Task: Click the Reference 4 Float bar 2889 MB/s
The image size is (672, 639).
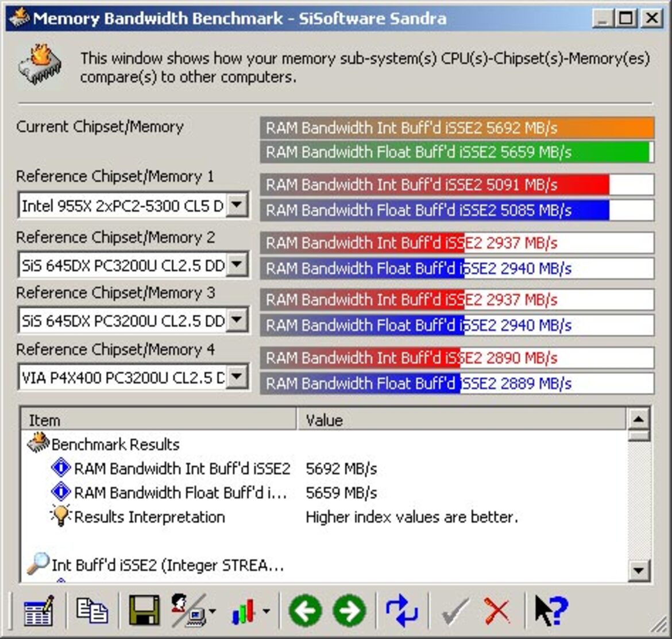Action: (x=457, y=384)
